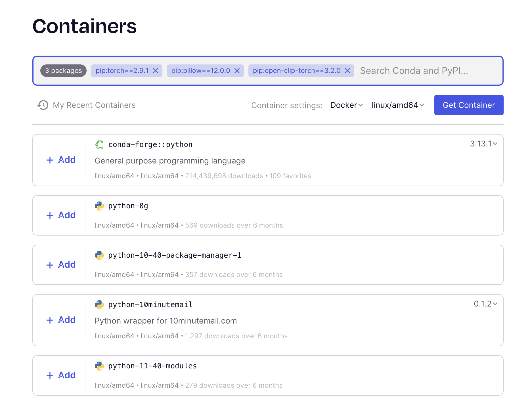
Task: Open My Recent Containers
Action: coord(94,105)
